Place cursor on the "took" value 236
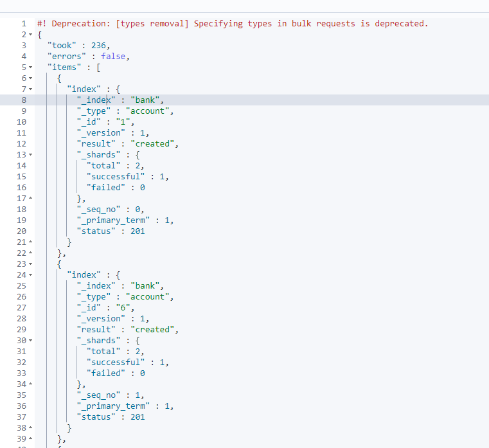 [x=98, y=46]
